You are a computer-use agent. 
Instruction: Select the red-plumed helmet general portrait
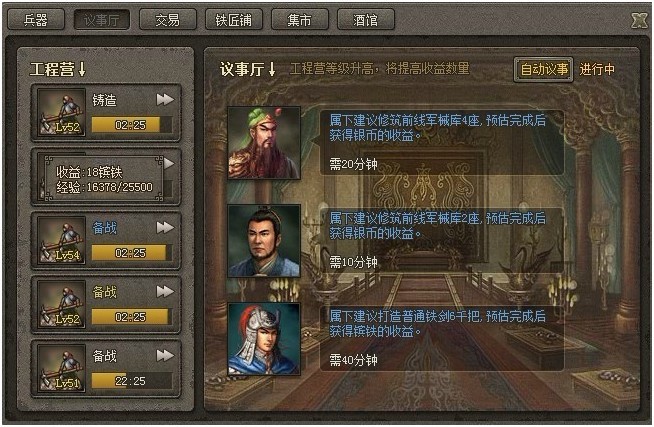point(264,339)
